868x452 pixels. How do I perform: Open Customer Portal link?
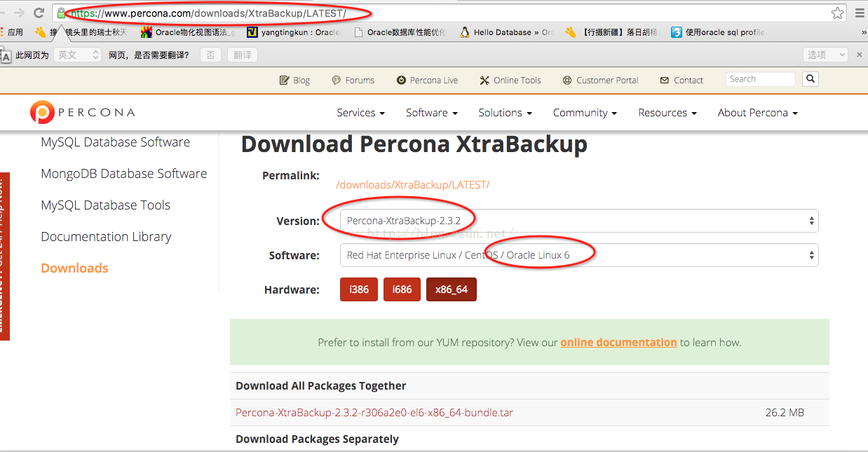(600, 80)
